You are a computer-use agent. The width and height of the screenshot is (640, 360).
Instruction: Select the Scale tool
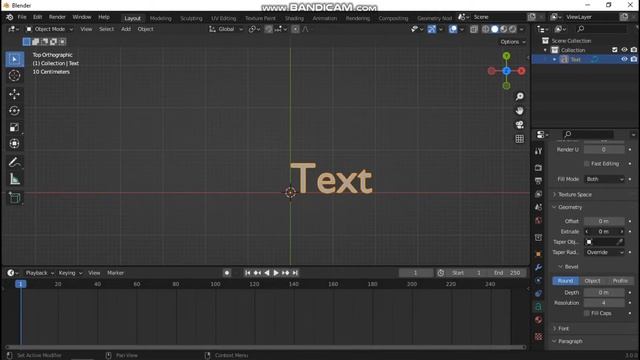coord(15,127)
